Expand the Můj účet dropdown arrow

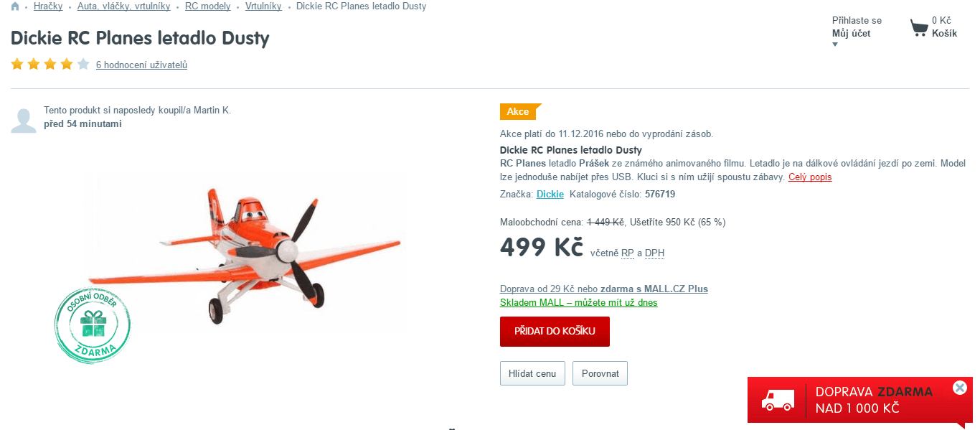point(835,45)
